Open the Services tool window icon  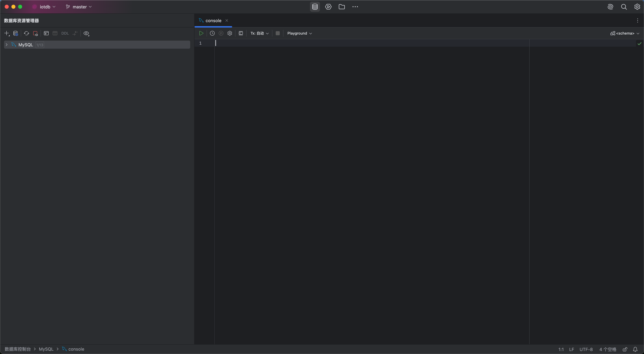pos(328,7)
